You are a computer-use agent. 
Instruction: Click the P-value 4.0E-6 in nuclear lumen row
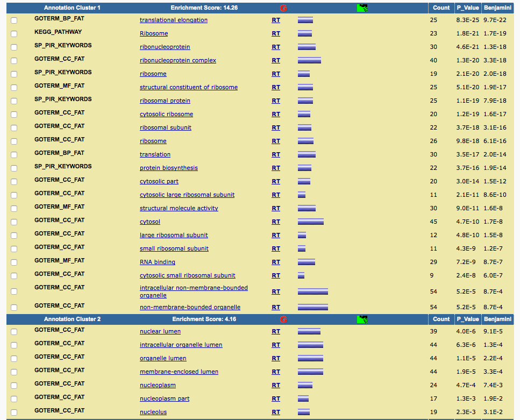pyautogui.click(x=466, y=331)
